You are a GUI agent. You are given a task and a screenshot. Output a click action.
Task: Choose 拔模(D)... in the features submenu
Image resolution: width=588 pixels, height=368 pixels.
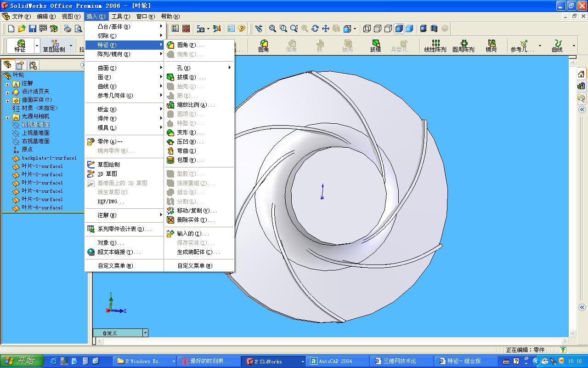[x=199, y=77]
